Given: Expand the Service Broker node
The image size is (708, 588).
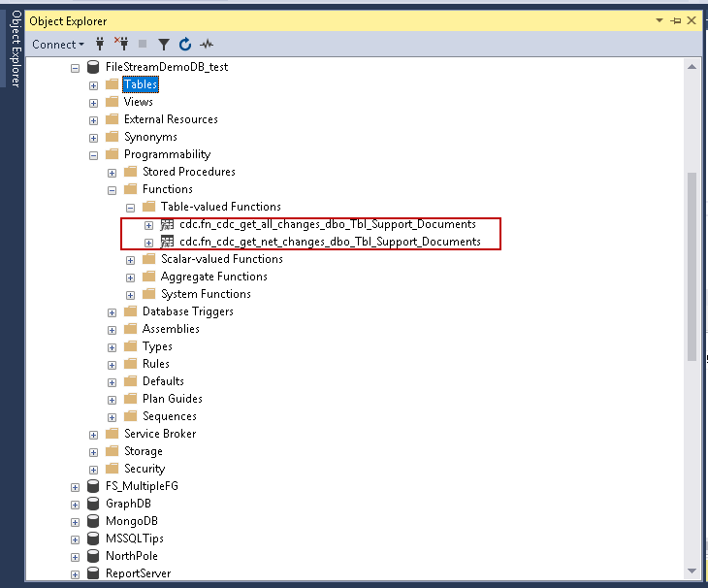Looking at the screenshot, I should point(93,436).
